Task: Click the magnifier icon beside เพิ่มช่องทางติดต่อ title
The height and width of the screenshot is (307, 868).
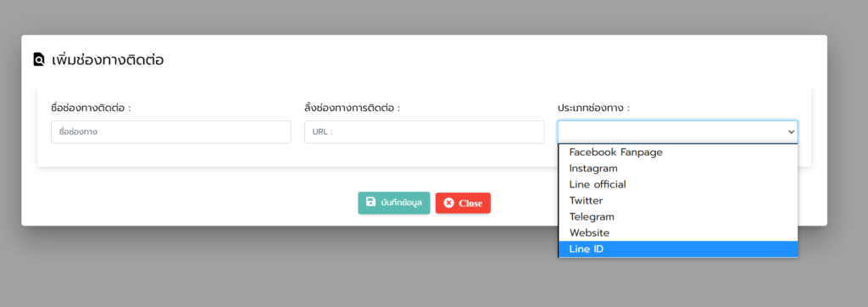Action: click(39, 59)
